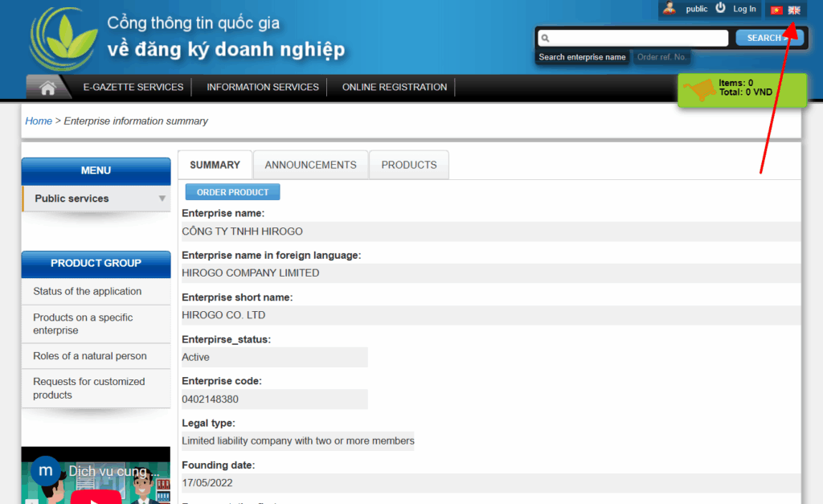
Task: Click the short name 'HIROGO CO. LTD'
Action: coord(223,315)
